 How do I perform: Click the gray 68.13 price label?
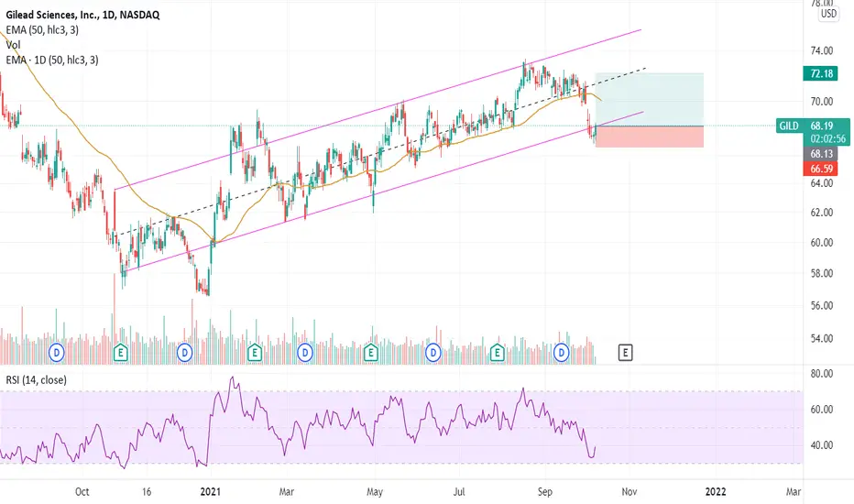820,154
